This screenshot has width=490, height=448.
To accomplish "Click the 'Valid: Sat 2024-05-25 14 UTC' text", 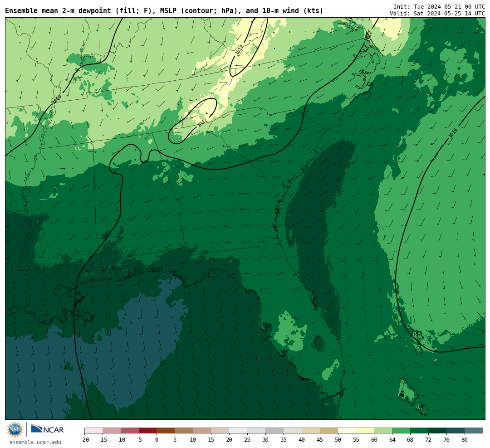I will 437,14.
